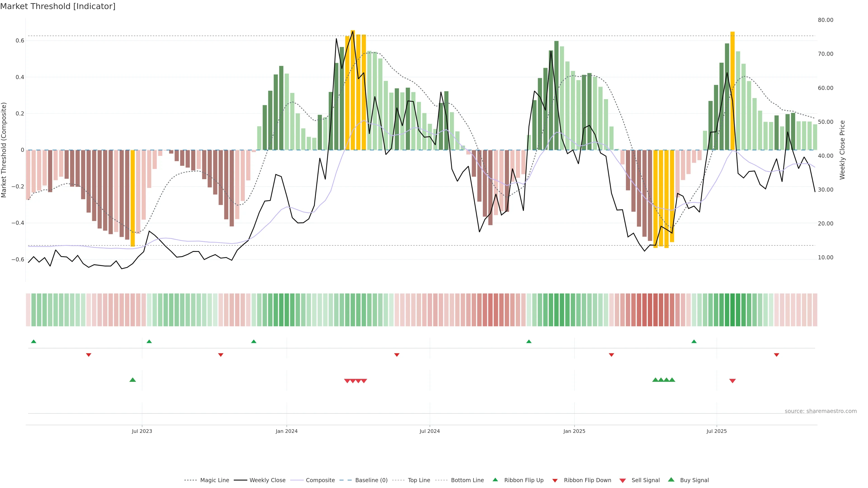Click the Ribbon Flip Up legend triangle icon
The width and height of the screenshot is (868, 488).
pos(495,480)
